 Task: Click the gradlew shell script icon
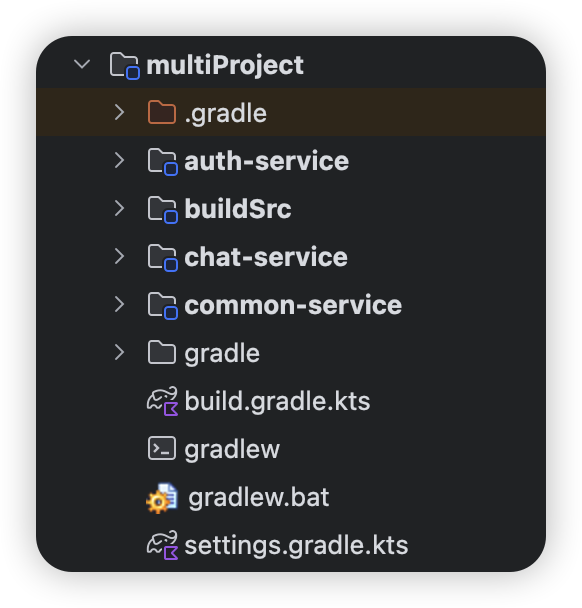pos(162,449)
